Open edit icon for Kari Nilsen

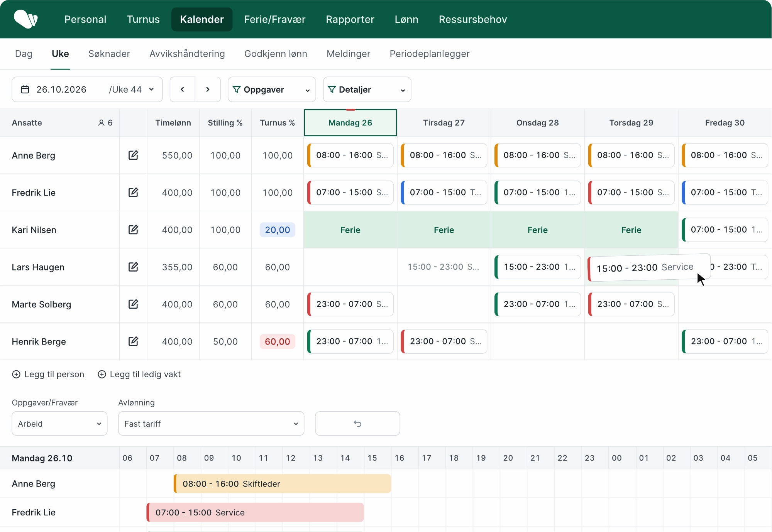(x=133, y=230)
